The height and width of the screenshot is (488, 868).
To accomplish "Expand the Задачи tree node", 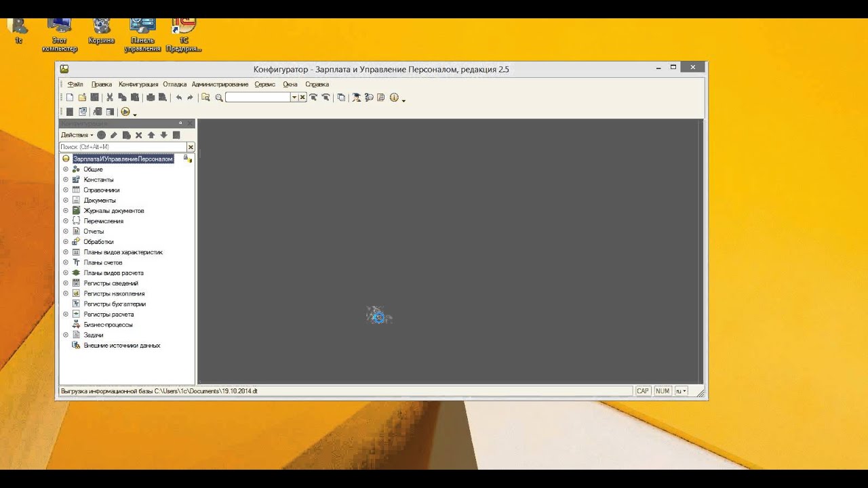I will point(66,335).
